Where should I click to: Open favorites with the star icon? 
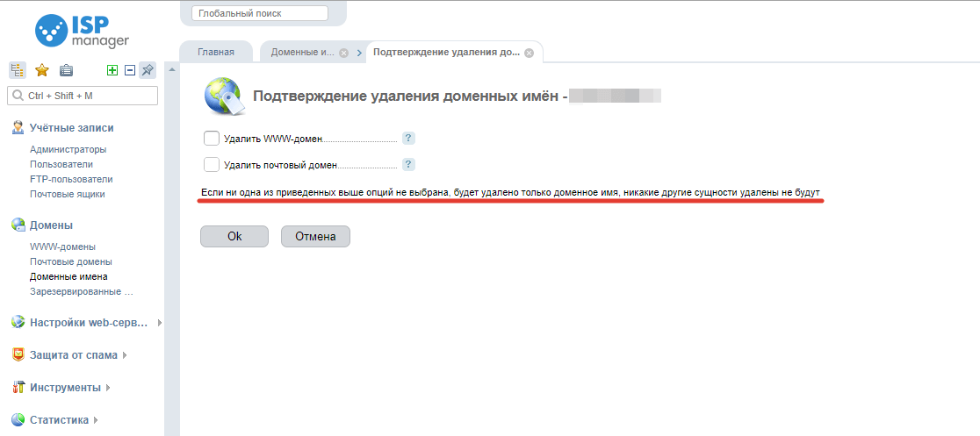(x=41, y=70)
